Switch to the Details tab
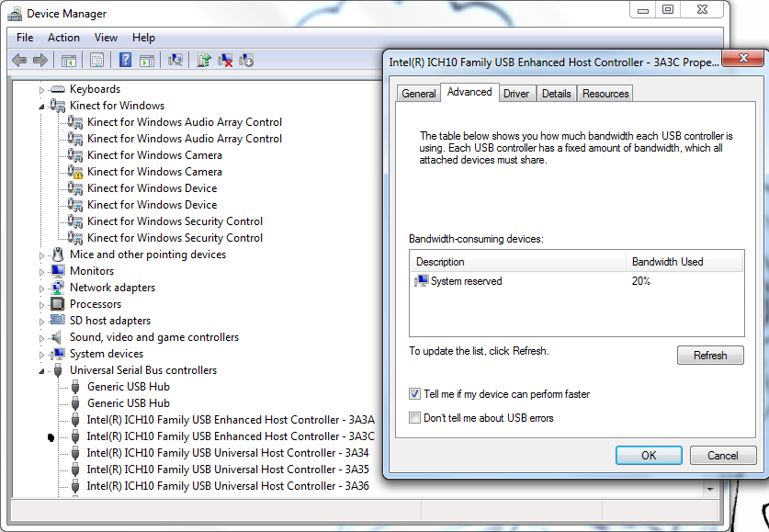 point(556,93)
